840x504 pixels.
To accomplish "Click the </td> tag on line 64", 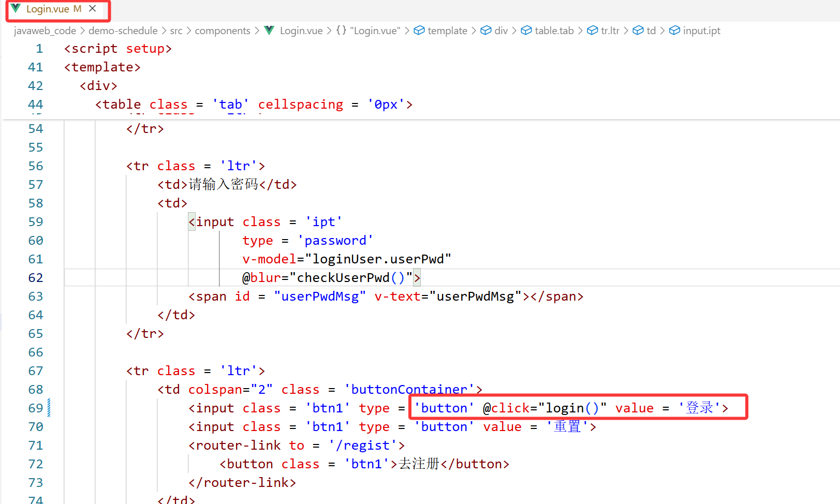I will coord(176,315).
